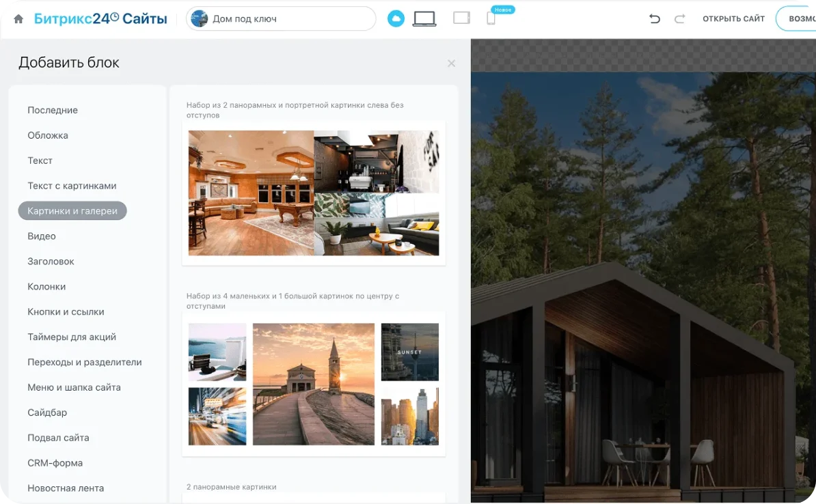Screen dimensions: 816x504
Task: Open Новостная лента category
Action: (x=66, y=488)
